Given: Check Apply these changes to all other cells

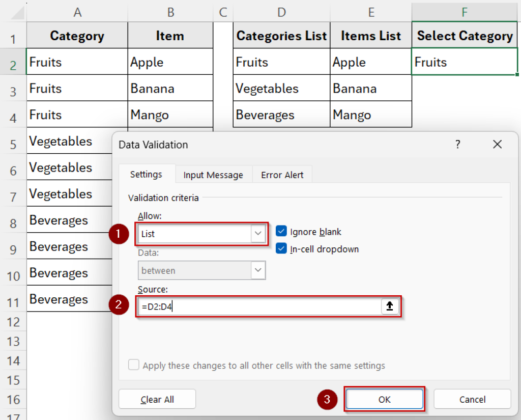Looking at the screenshot, I should pos(133,365).
